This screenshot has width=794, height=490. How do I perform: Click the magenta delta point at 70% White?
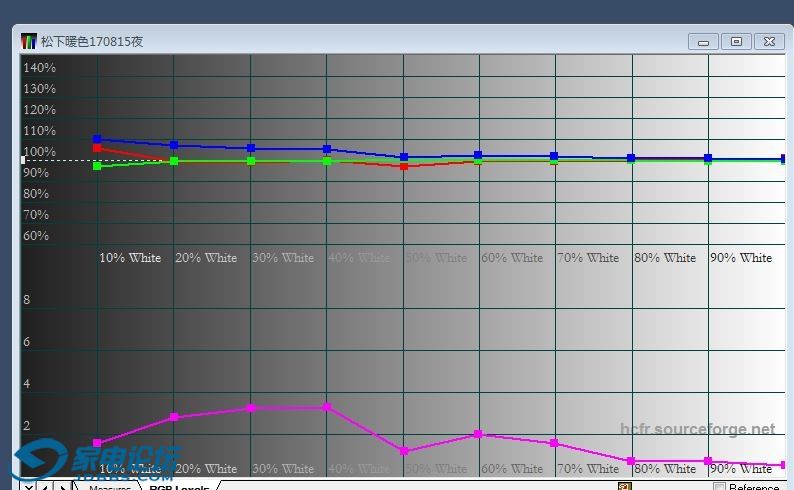[554, 443]
